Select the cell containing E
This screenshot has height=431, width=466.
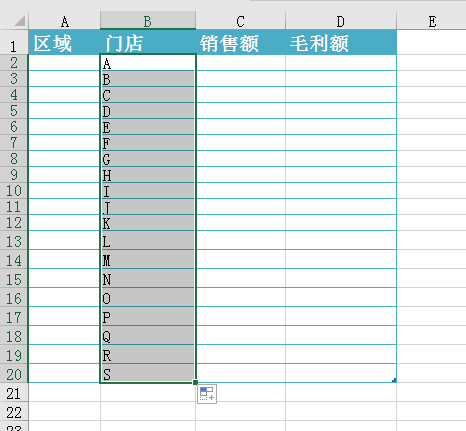pyautogui.click(x=148, y=127)
